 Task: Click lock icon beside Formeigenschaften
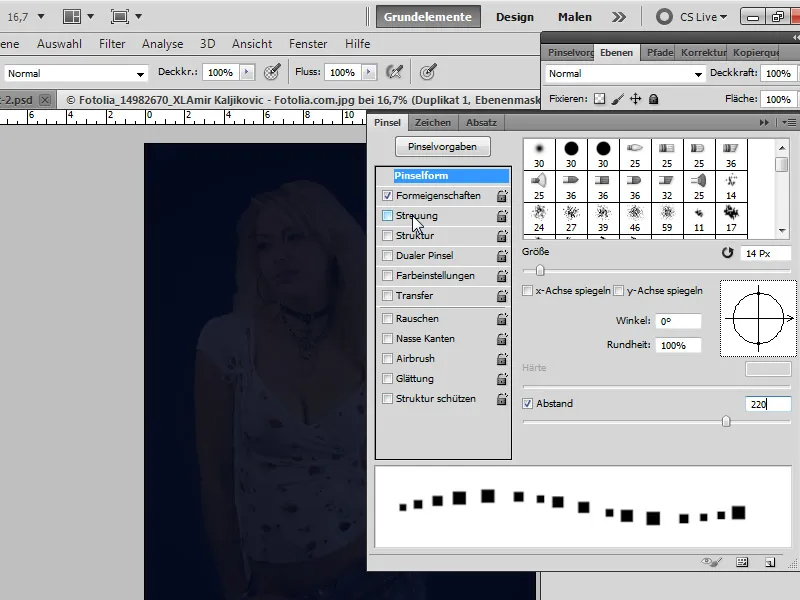(x=502, y=196)
